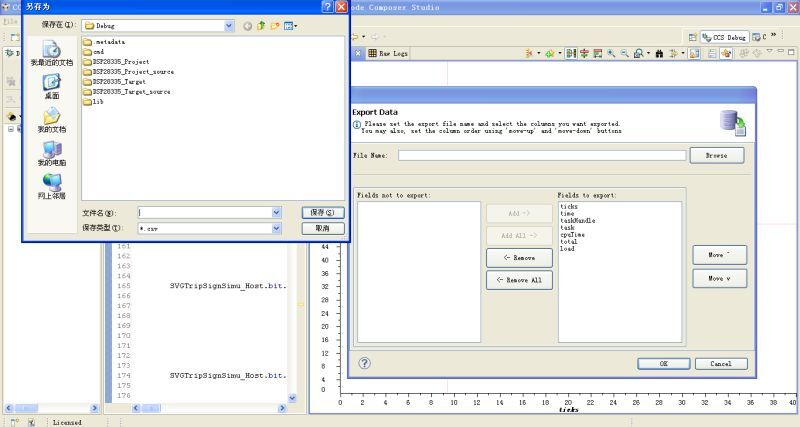Expand the save location Debug dropdown

(229, 25)
